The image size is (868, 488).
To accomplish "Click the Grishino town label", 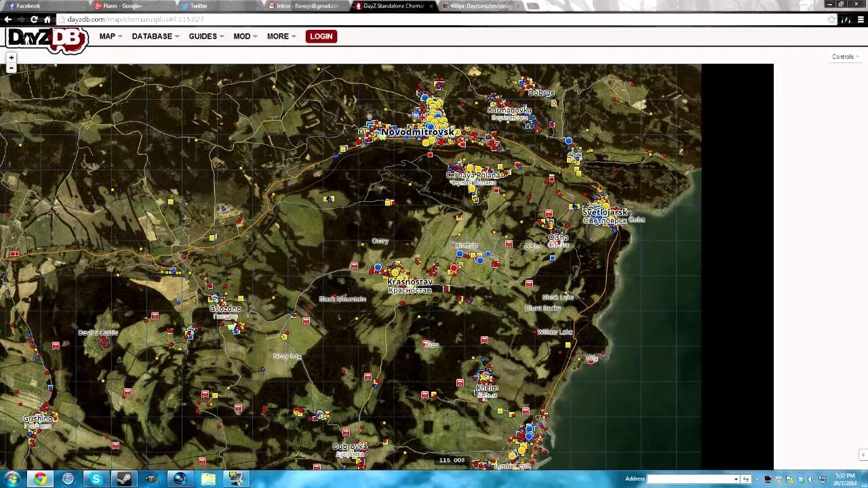I will [37, 419].
